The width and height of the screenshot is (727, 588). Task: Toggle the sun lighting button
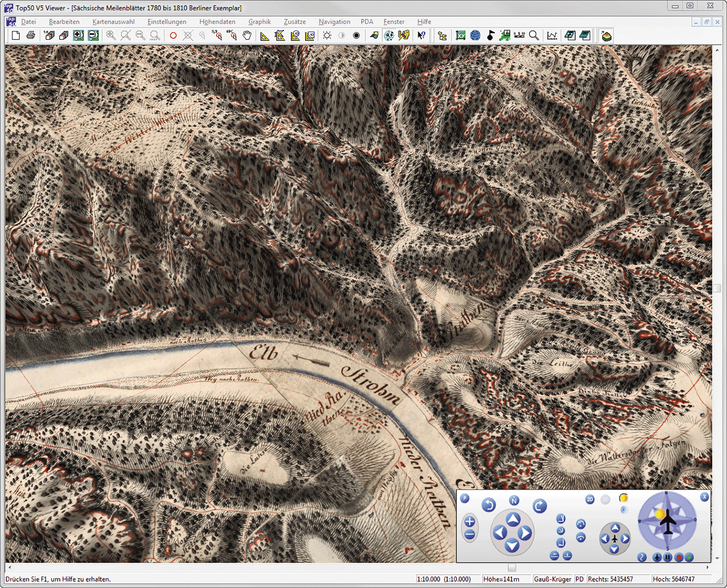(623, 497)
